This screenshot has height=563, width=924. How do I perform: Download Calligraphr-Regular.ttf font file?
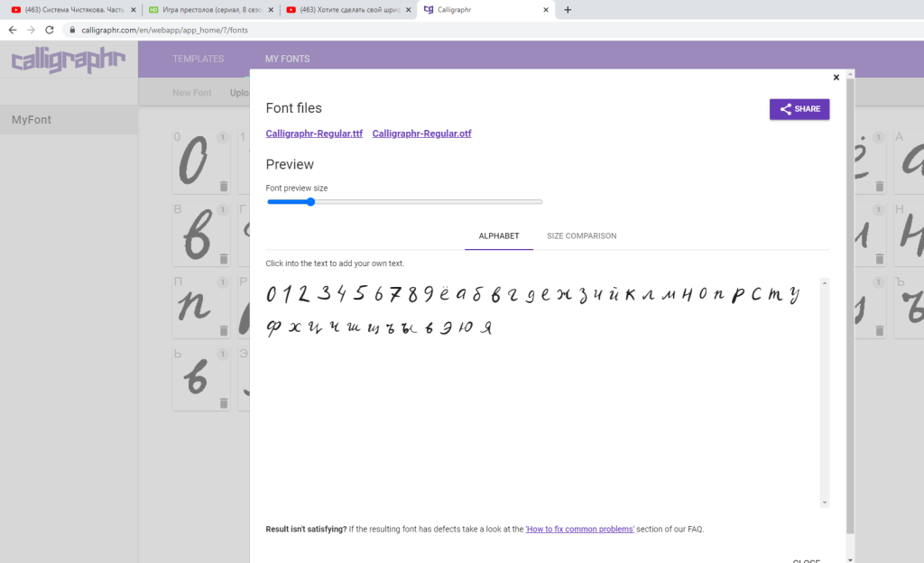[314, 134]
